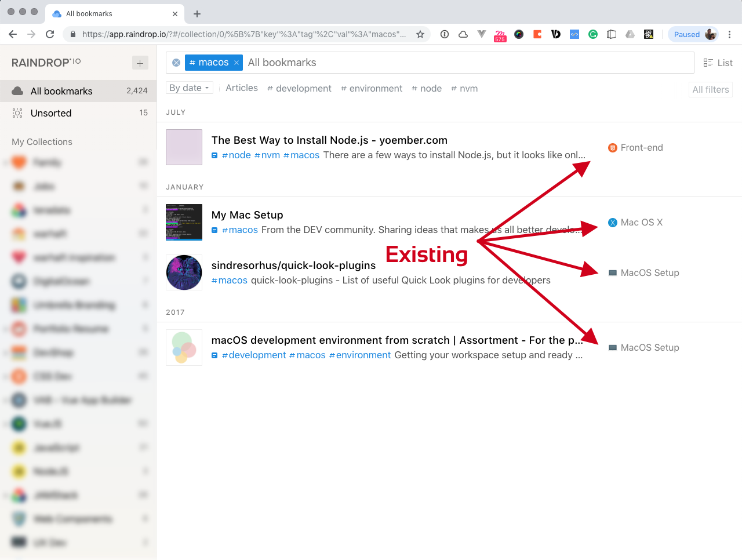Screen dimensions: 742x560
Task: Open The Best Way to Install Node.js bookmark
Action: (x=329, y=140)
